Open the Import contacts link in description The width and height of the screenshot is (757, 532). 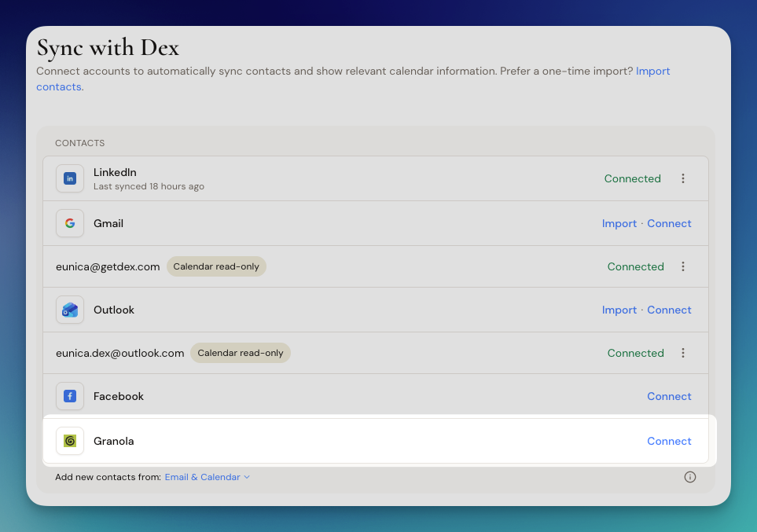(652, 71)
